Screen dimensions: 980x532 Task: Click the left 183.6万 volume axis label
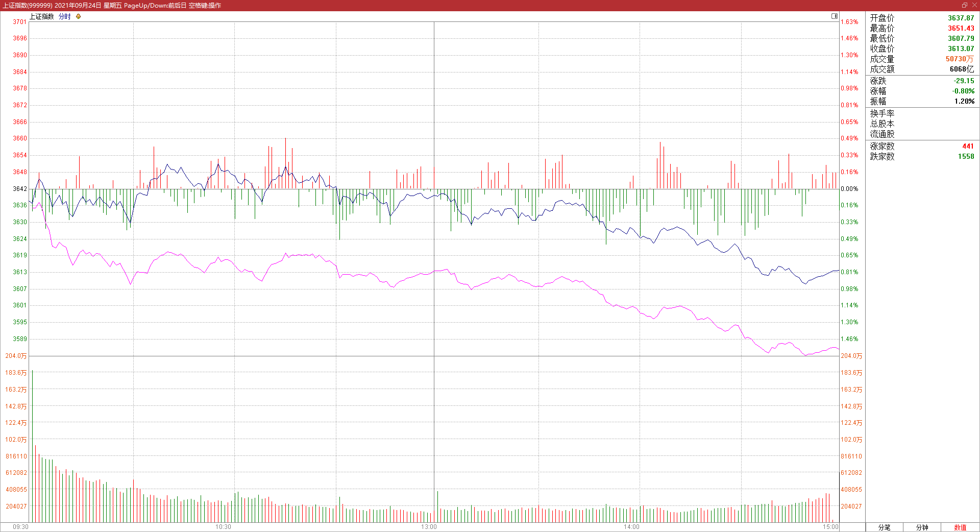pos(16,373)
